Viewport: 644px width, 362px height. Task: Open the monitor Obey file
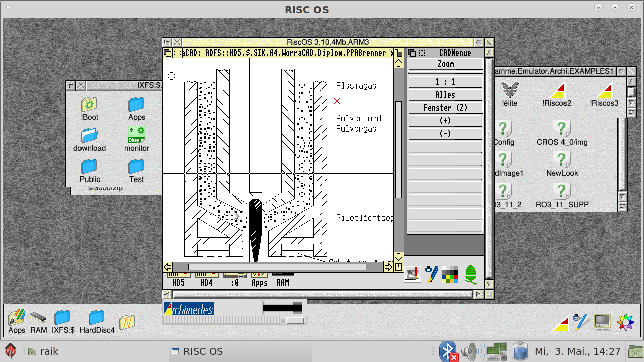137,136
